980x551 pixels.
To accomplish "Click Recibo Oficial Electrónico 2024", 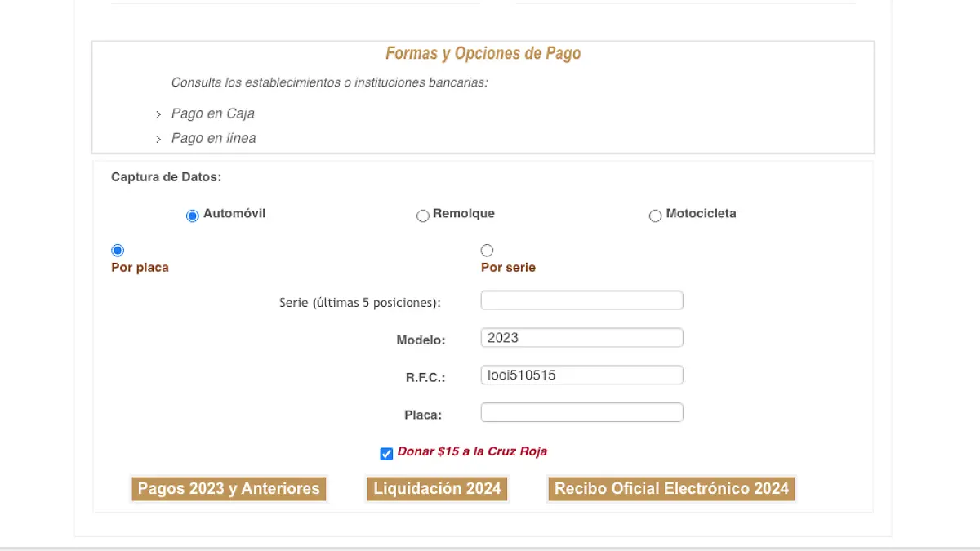I will 670,488.
